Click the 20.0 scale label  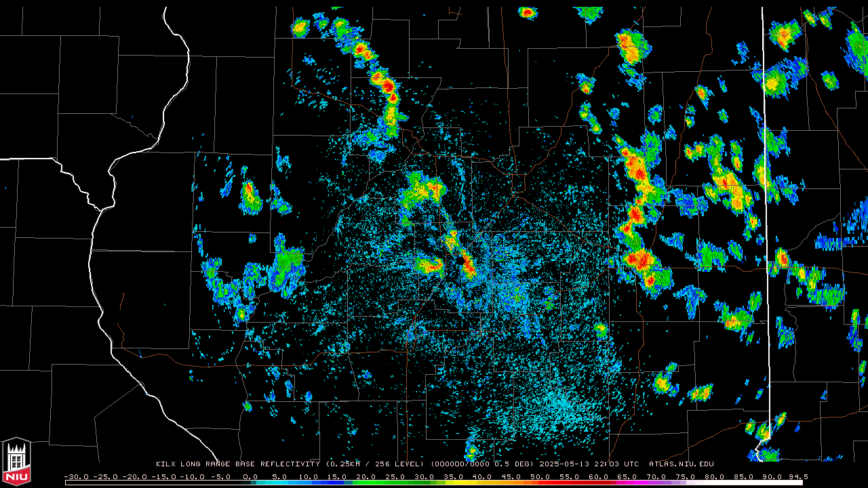click(x=366, y=477)
